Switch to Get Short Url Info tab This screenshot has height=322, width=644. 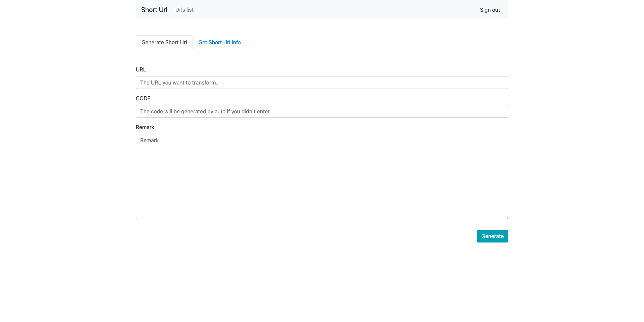pyautogui.click(x=219, y=42)
